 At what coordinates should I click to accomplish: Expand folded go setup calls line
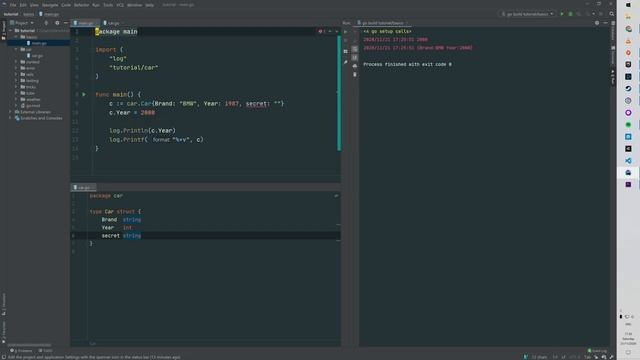(x=387, y=31)
